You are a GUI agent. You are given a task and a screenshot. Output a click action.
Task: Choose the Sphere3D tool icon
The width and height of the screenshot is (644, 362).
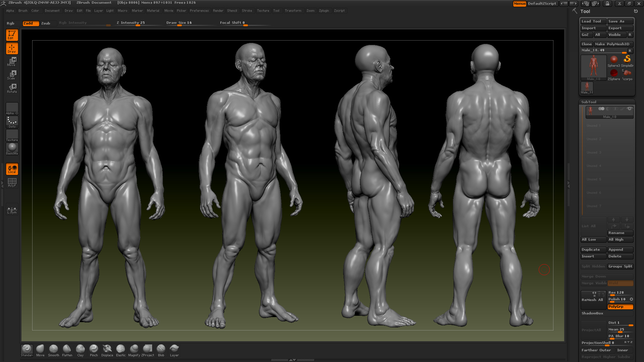click(614, 61)
